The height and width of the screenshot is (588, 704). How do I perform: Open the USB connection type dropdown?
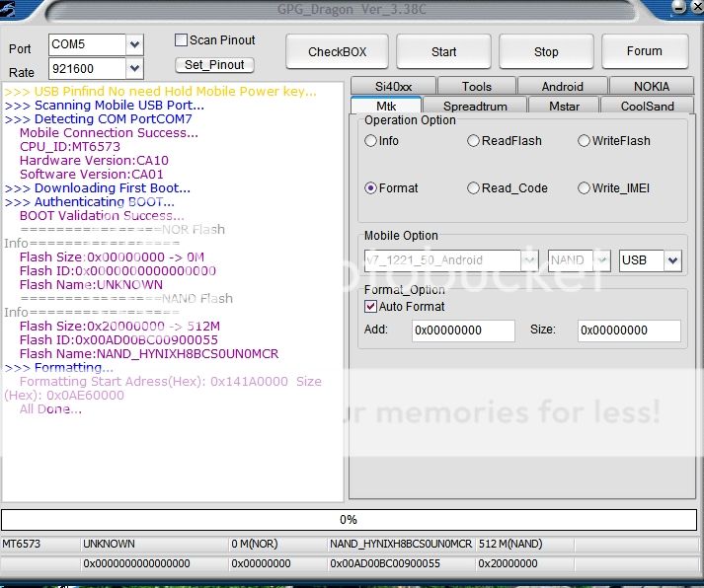(x=672, y=260)
